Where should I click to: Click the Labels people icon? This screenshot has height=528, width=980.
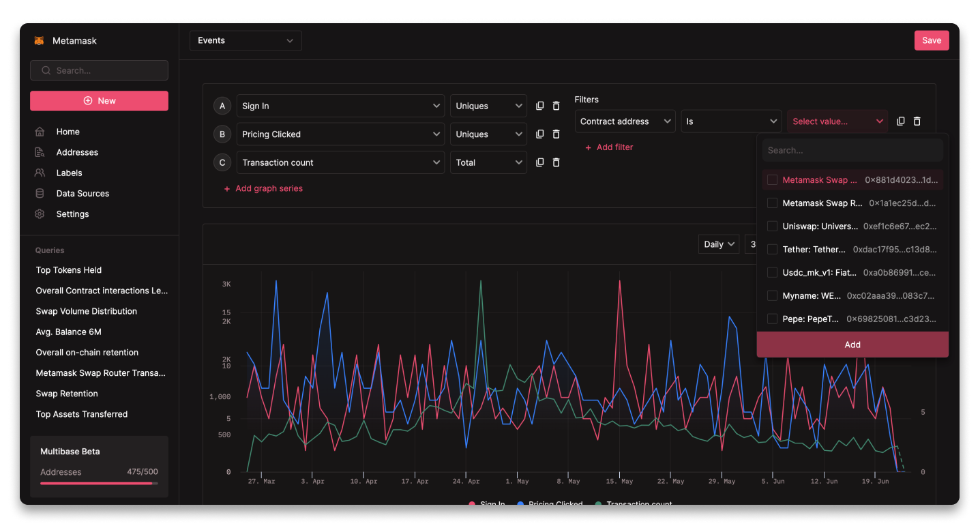pyautogui.click(x=40, y=173)
